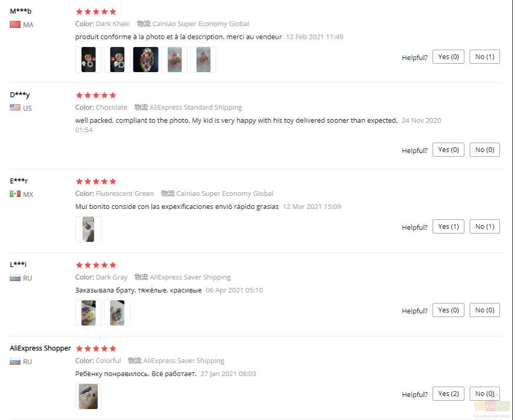Open first photo in M***b's review
Viewport: 513px width, 420px height.
88,60
